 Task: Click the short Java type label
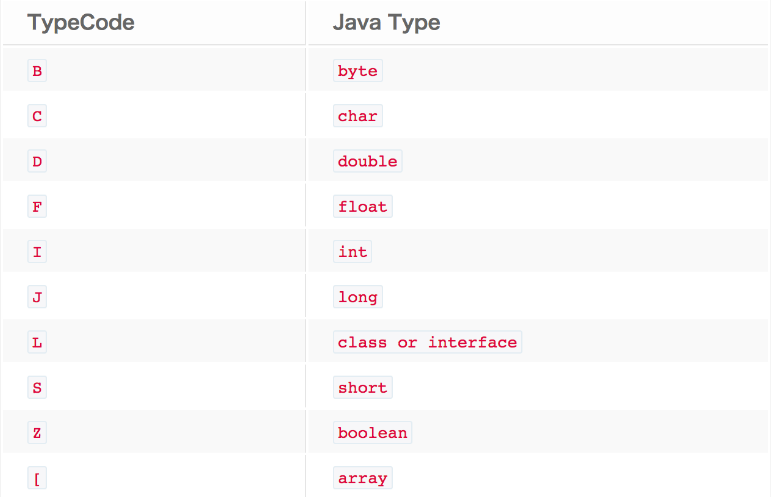point(363,388)
